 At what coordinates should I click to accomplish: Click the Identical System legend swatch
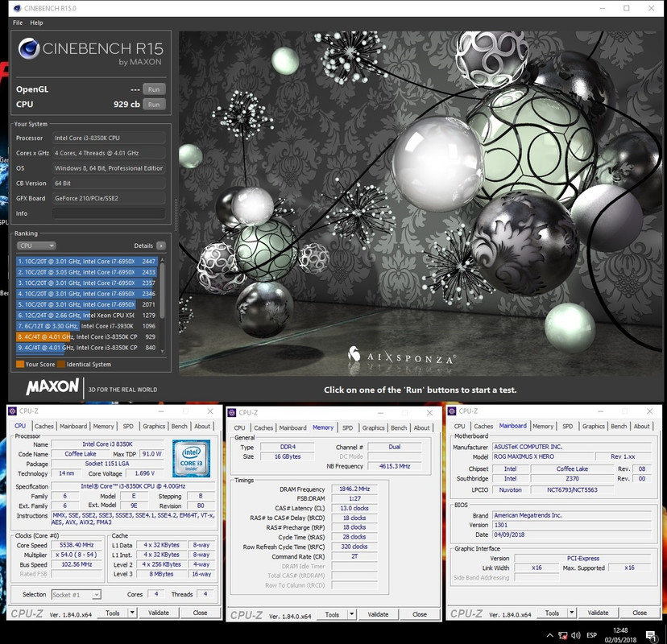click(x=61, y=365)
